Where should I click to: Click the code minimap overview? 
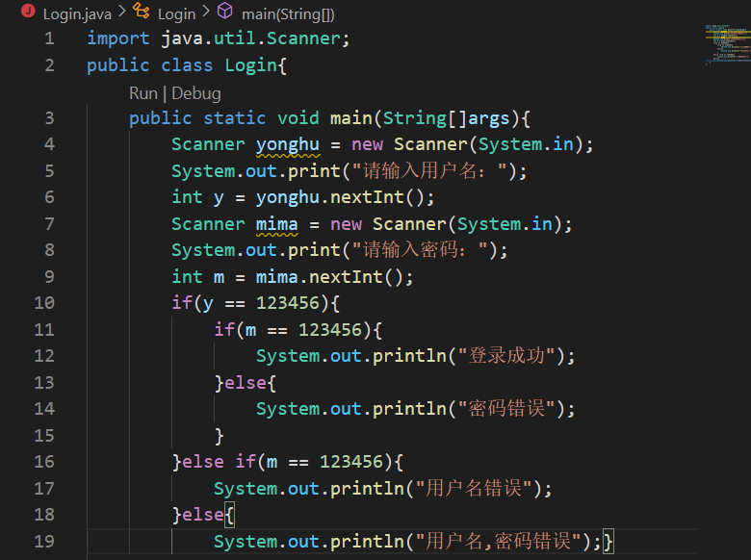(x=728, y=44)
